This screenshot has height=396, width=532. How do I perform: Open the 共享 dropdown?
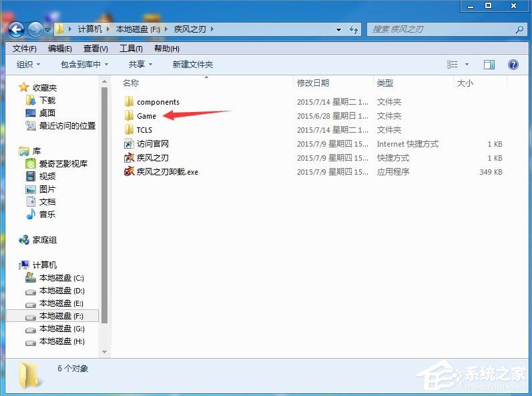140,65
